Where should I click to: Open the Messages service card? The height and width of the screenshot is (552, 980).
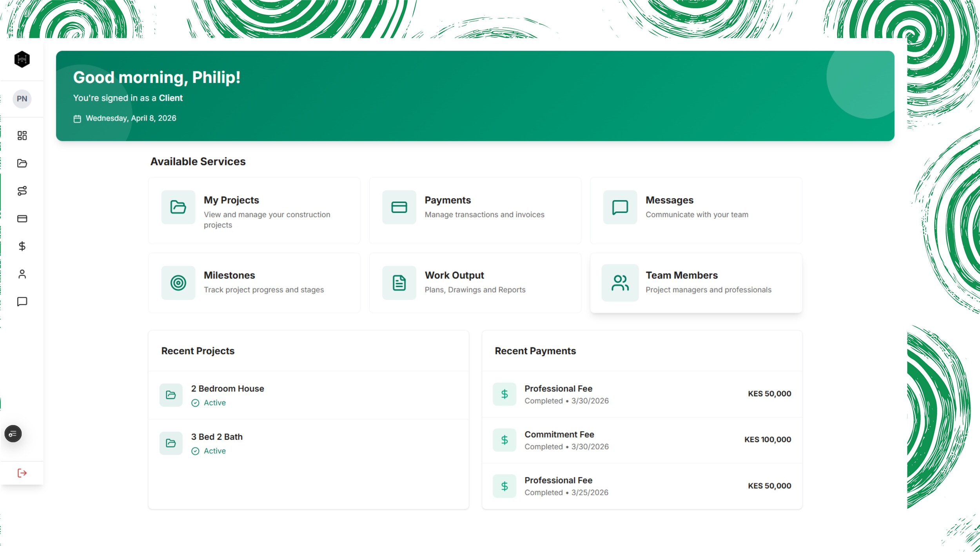pyautogui.click(x=696, y=211)
